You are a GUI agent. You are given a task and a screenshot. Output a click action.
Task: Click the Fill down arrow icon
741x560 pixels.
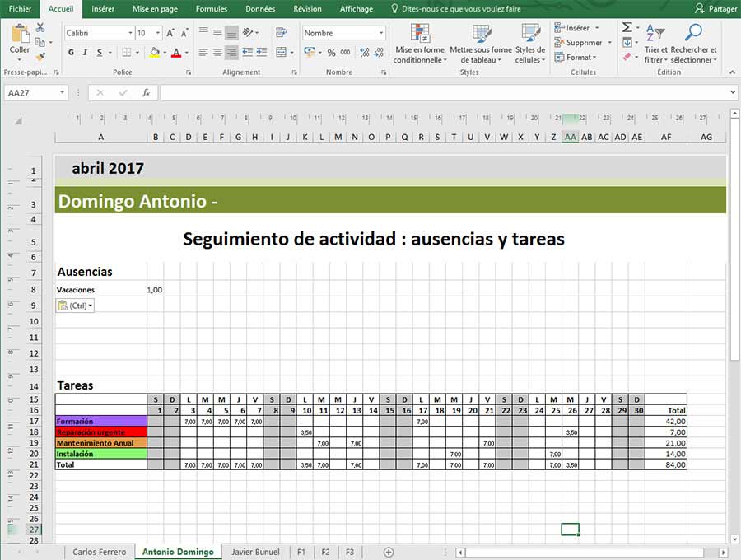click(627, 43)
